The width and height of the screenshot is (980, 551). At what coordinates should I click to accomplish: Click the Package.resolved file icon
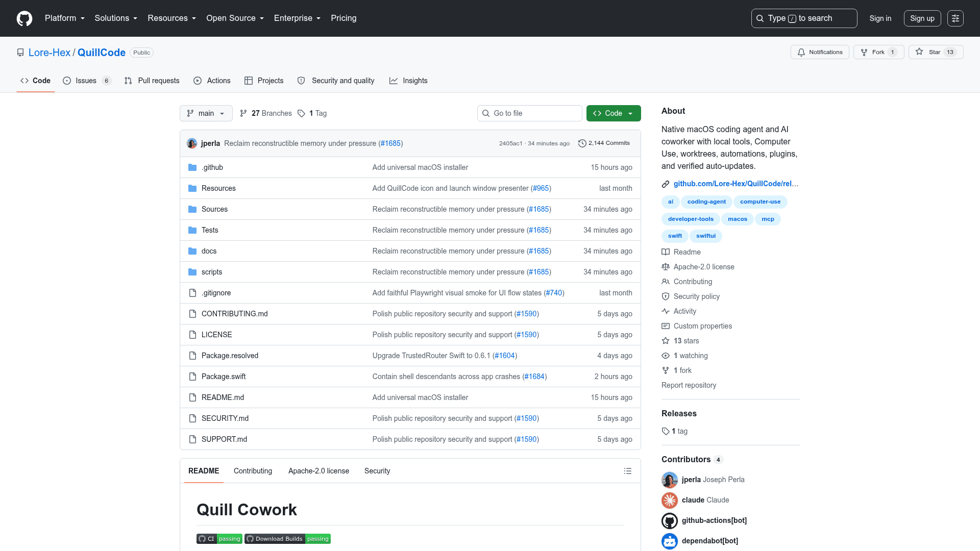pos(192,356)
